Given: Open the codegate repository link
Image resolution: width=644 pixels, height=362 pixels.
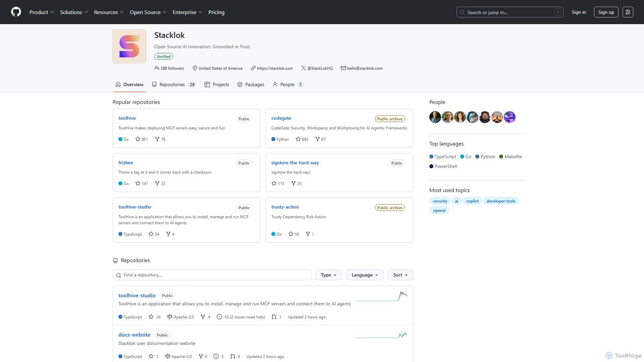Looking at the screenshot, I should point(281,118).
